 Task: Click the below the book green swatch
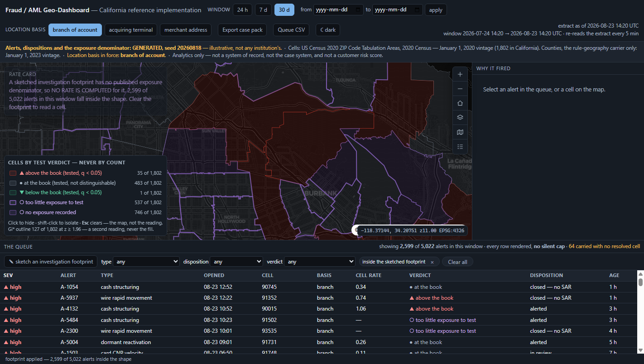[13, 193]
